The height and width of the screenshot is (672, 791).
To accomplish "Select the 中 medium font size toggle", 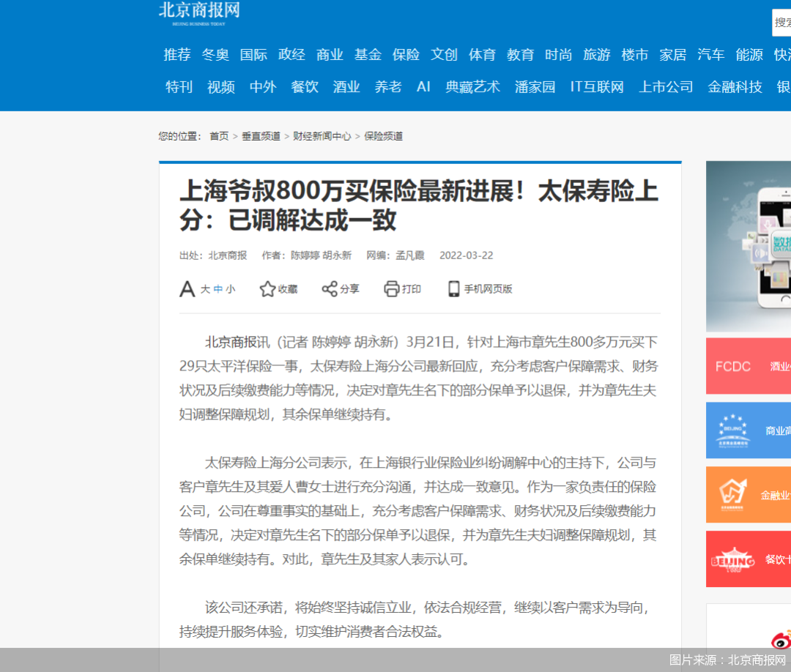I will click(218, 290).
